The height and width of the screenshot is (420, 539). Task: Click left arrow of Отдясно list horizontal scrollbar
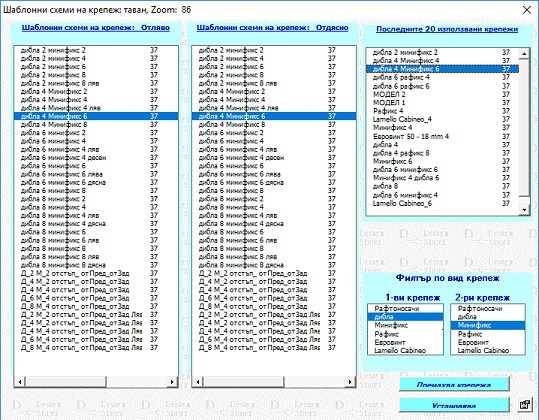(x=198, y=382)
